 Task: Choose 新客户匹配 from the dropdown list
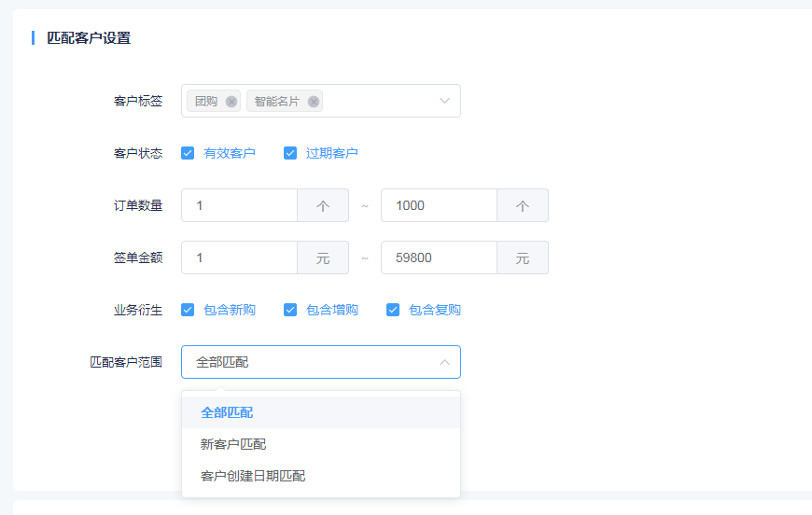click(321, 444)
